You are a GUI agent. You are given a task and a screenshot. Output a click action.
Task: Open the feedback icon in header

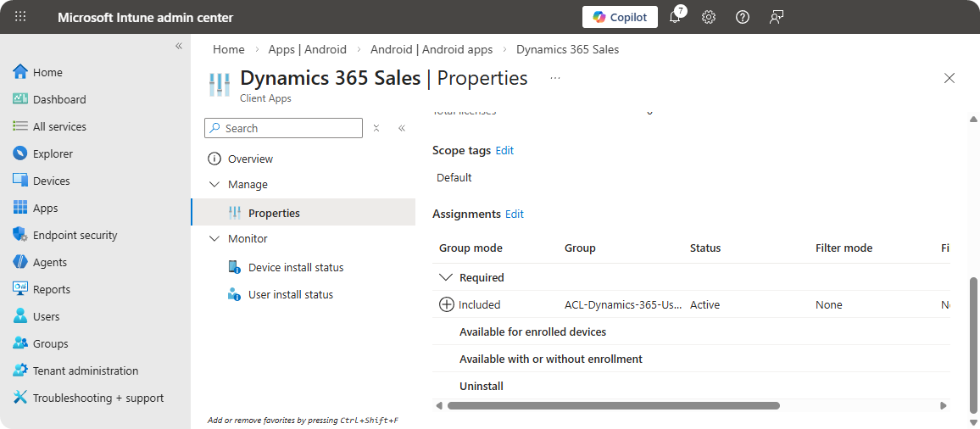click(x=776, y=17)
